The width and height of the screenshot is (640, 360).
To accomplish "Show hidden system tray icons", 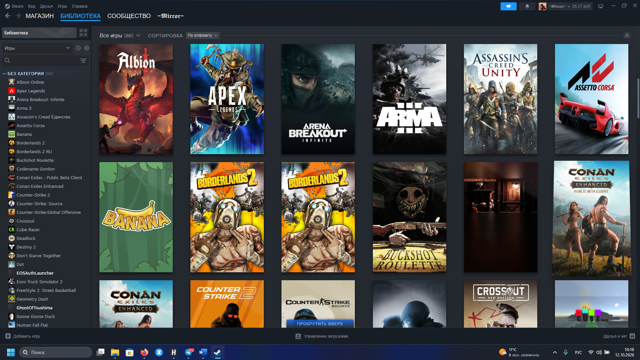I will [555, 352].
